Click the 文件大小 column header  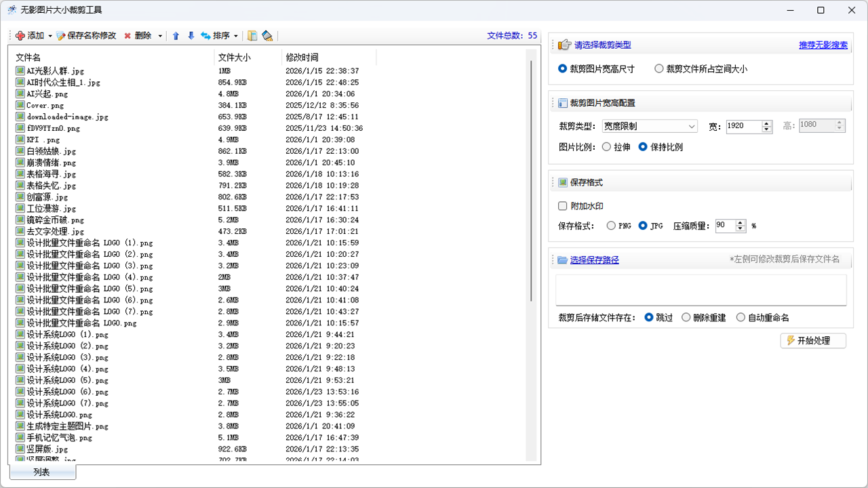point(235,58)
